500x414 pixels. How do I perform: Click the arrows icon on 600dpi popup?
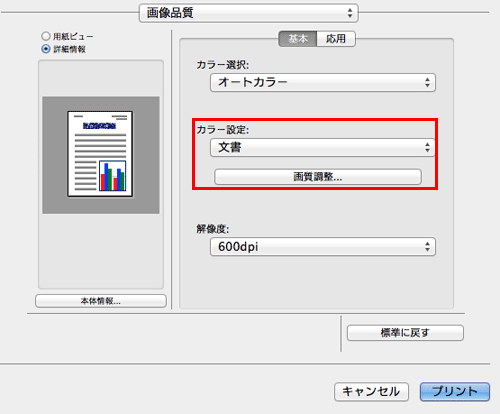(x=427, y=247)
